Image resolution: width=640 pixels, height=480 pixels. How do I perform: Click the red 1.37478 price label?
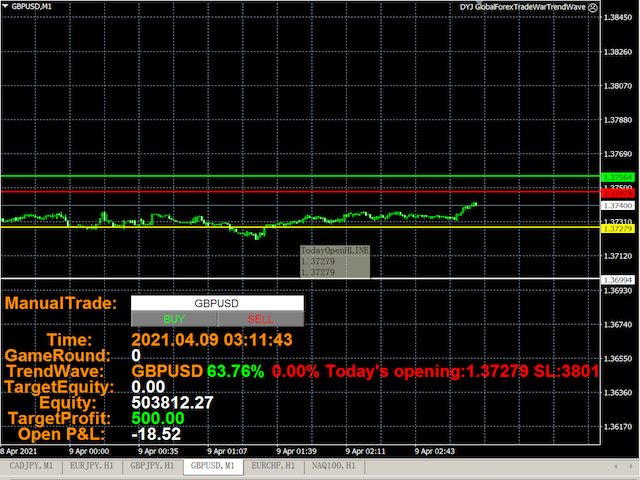pyautogui.click(x=618, y=193)
